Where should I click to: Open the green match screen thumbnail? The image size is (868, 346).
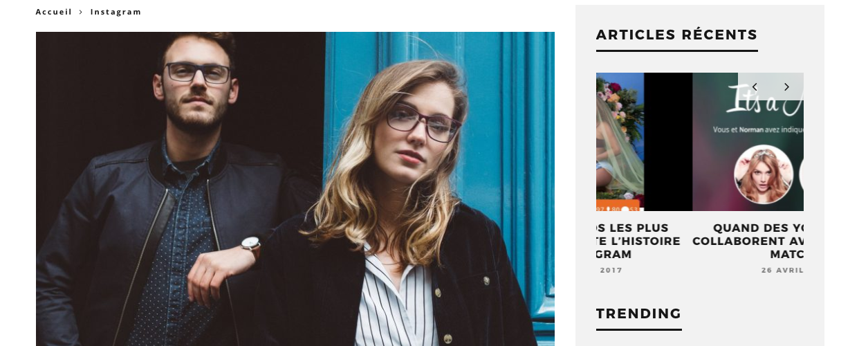click(x=748, y=142)
